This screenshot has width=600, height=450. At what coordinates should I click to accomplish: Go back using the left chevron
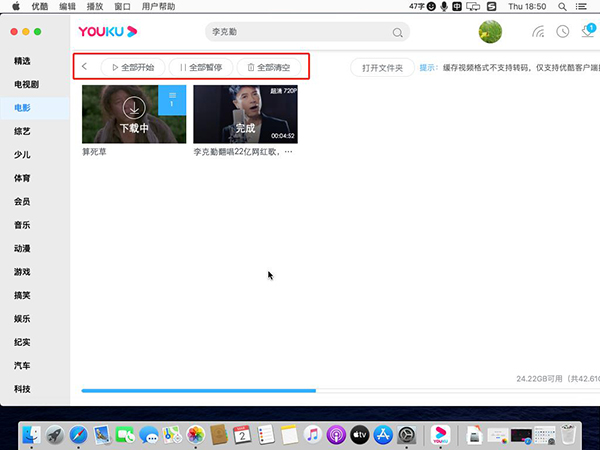[x=85, y=67]
